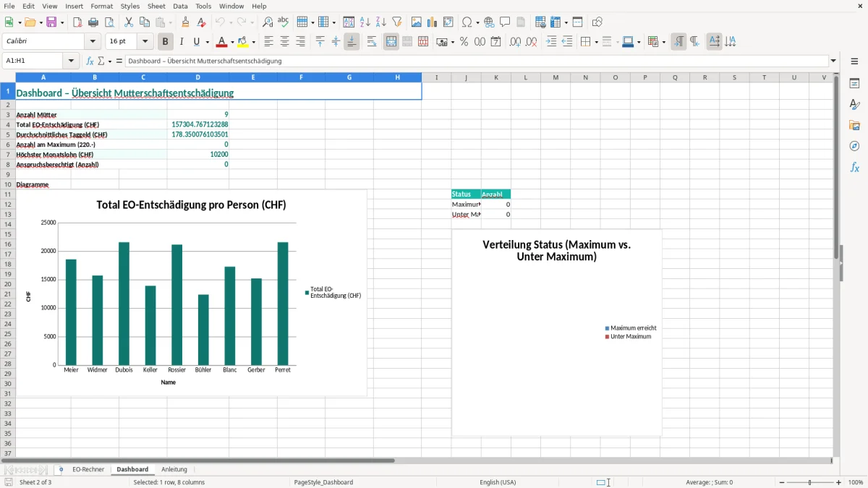Open Print Preview
The height and width of the screenshot is (488, 868).
tap(109, 22)
